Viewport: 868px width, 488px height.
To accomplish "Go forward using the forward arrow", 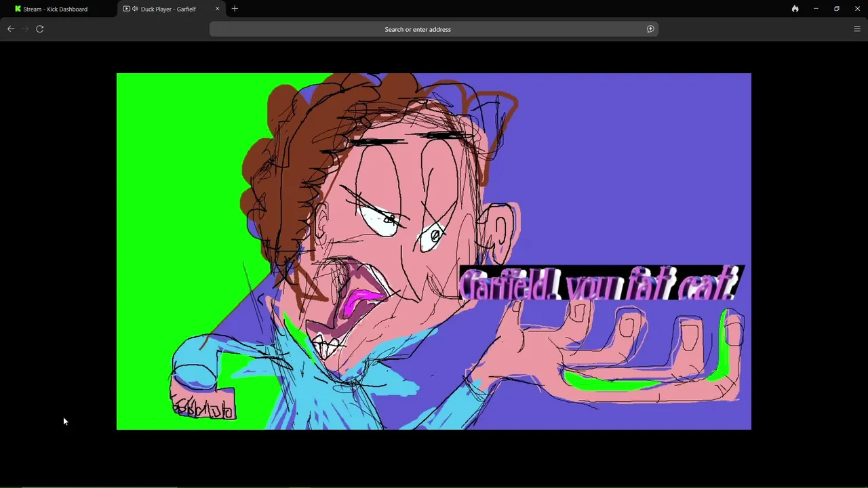I will pyautogui.click(x=25, y=29).
